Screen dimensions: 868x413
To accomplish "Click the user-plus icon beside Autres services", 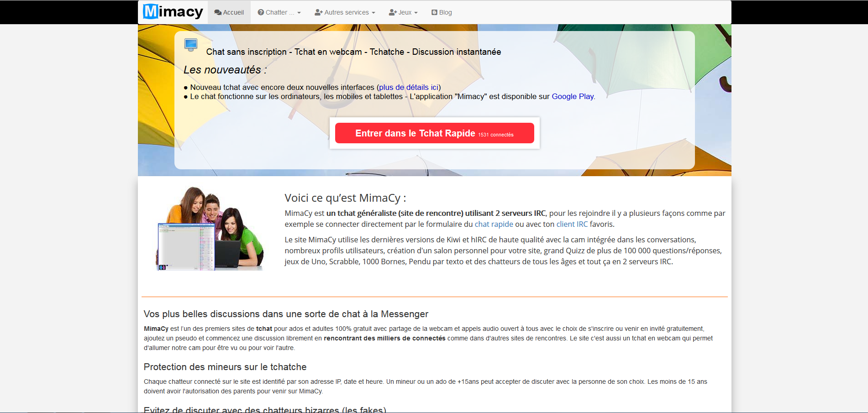I will [319, 12].
